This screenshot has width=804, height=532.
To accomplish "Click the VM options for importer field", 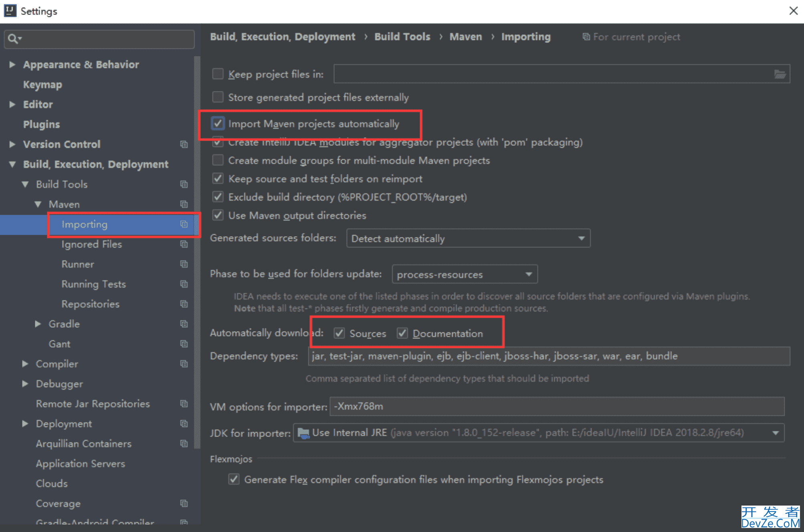I will coord(557,407).
